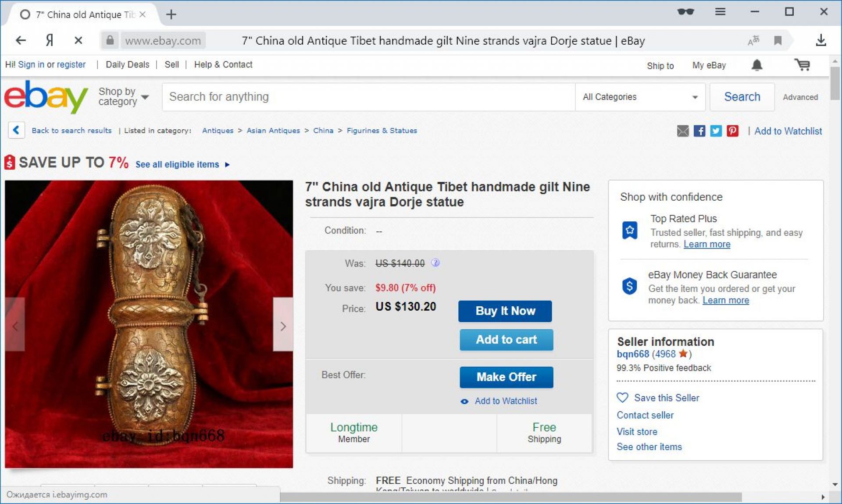Screen dimensions: 842x504
Task: Open Shop by category dropdown
Action: pyautogui.click(x=123, y=96)
